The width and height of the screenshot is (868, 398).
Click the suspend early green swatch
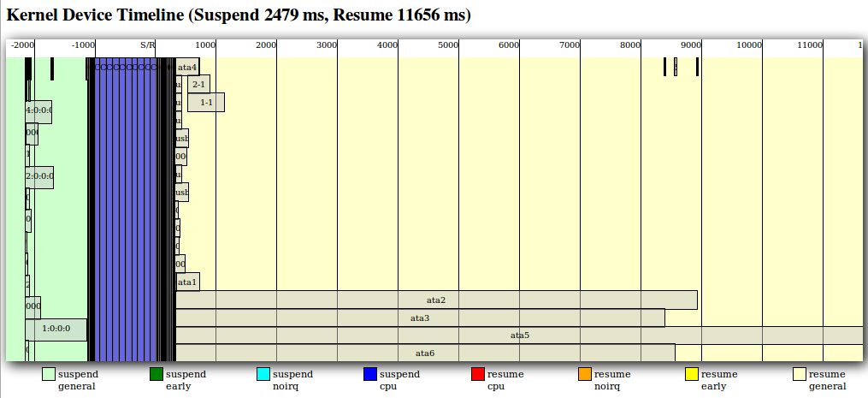(156, 374)
